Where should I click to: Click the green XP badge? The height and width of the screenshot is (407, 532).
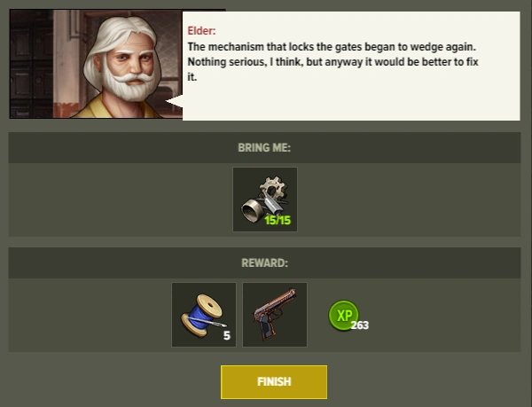[x=343, y=315]
